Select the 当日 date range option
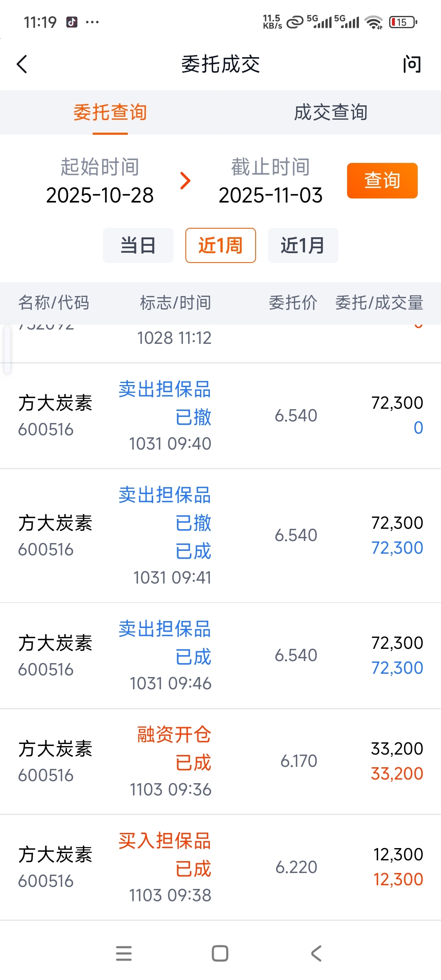This screenshot has height=980, width=441. (138, 245)
